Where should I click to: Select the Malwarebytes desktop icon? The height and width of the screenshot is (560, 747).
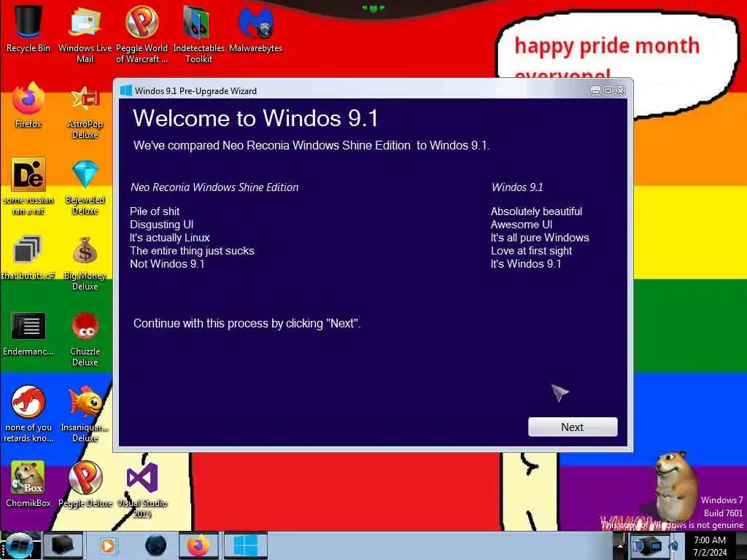[x=256, y=28]
